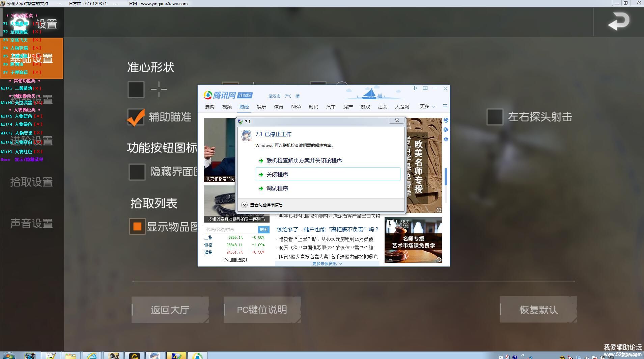The image size is (644, 359).
Task: Expand 查看问题详细信息 in crash dialog
Action: tap(262, 205)
